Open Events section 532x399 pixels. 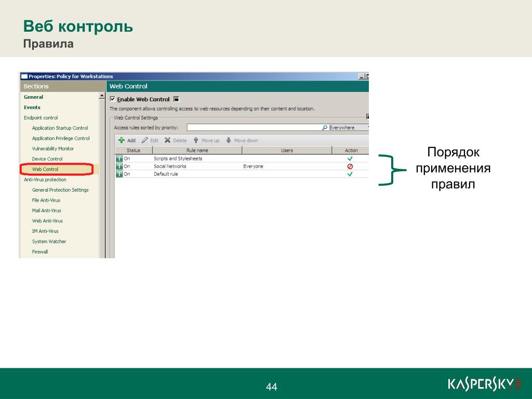pos(32,107)
